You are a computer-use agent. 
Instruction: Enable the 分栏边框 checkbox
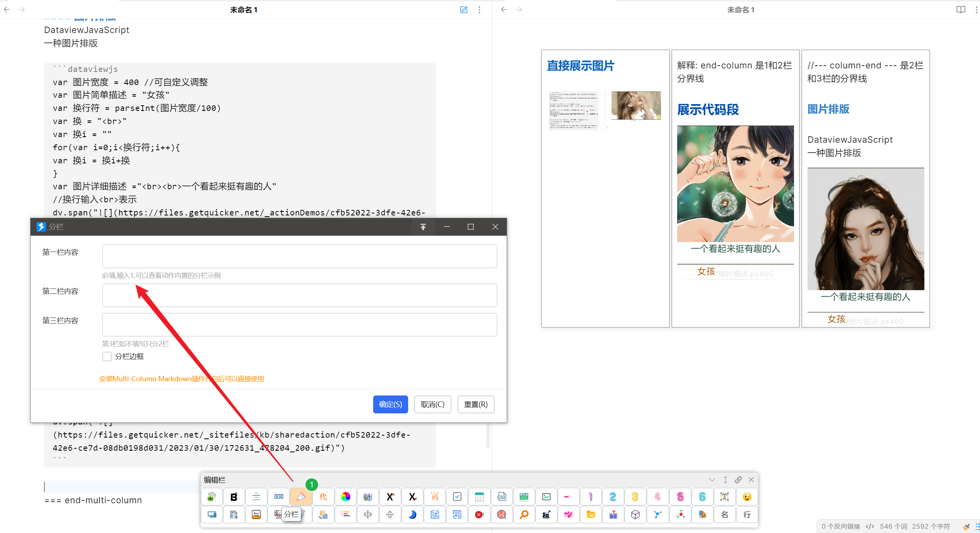click(107, 357)
